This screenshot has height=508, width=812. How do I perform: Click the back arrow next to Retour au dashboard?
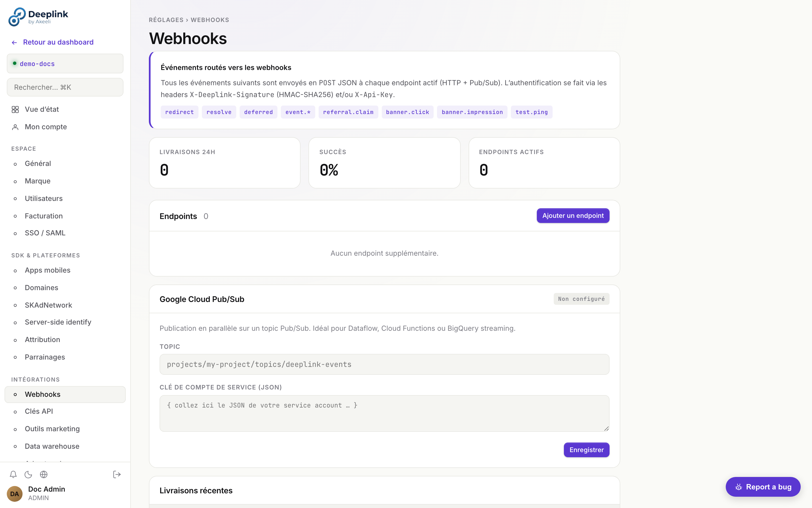14,42
